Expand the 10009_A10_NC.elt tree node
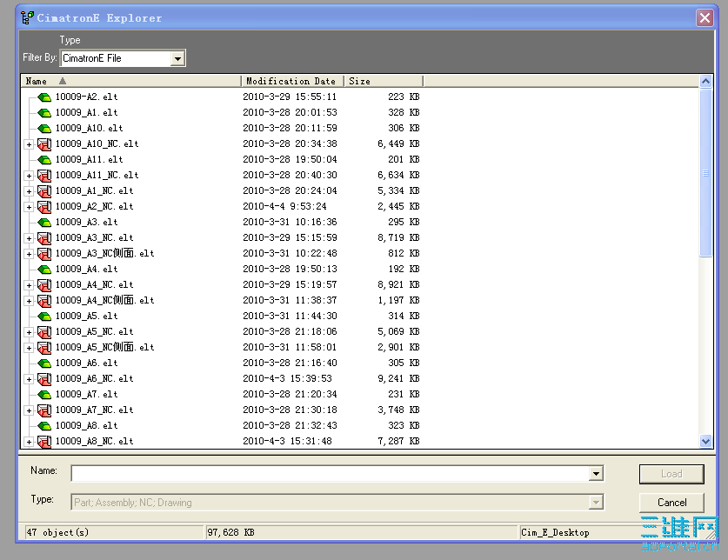The height and width of the screenshot is (560, 728). tap(30, 144)
